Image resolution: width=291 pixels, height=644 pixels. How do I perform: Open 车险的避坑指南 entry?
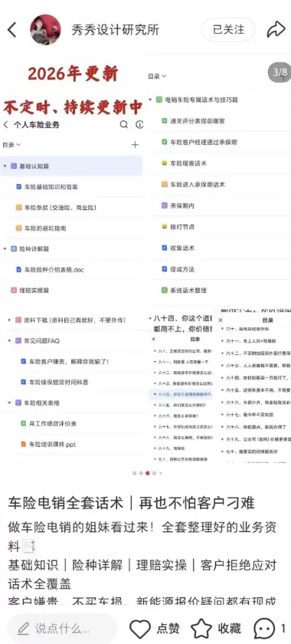point(45,228)
